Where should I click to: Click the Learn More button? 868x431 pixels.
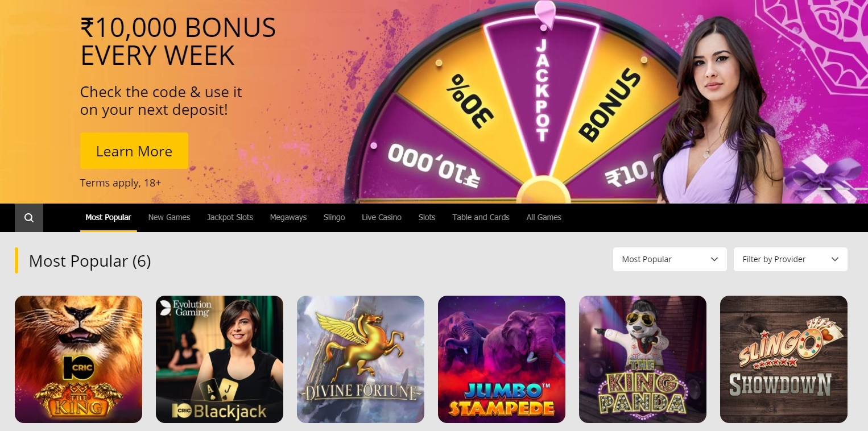pos(134,151)
